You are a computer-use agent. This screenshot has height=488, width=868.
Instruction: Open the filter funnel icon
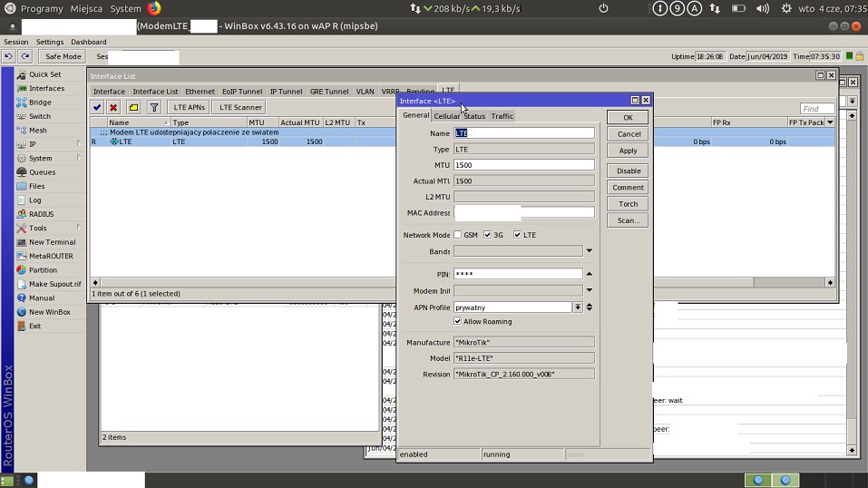(154, 107)
